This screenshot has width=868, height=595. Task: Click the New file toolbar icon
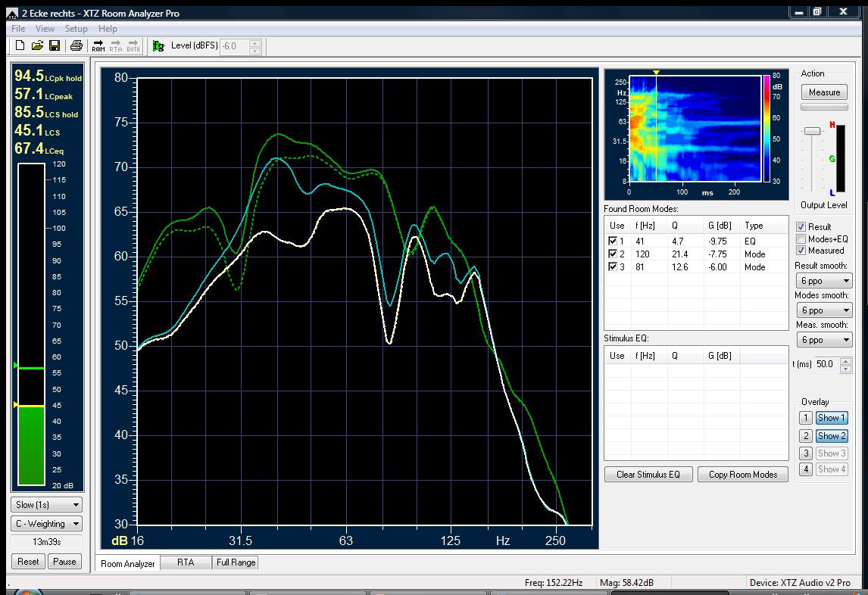click(20, 45)
